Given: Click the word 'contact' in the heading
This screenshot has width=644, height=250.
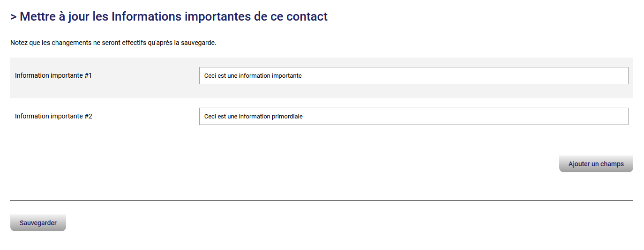Looking at the screenshot, I should [x=307, y=17].
